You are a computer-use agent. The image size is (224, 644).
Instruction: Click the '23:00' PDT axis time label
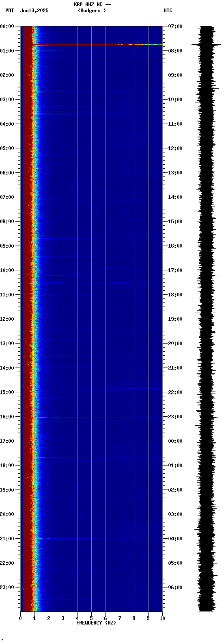(7, 587)
